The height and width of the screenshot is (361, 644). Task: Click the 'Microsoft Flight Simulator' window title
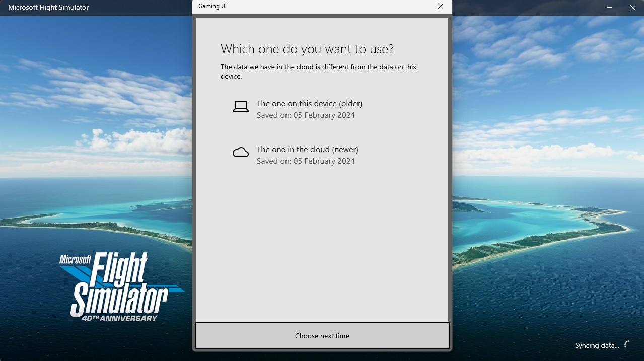pyautogui.click(x=48, y=7)
